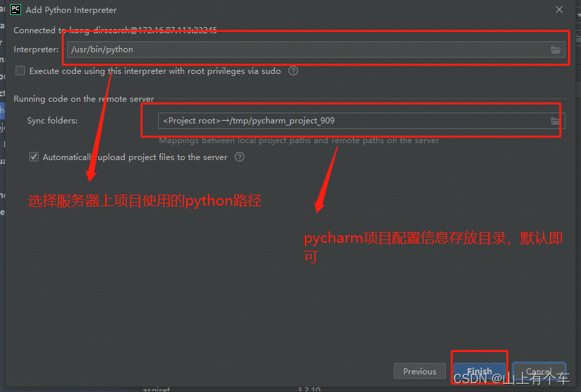Click the Sync folders field with /tmp/pycharm_project_909
This screenshot has height=392, width=581.
[361, 121]
